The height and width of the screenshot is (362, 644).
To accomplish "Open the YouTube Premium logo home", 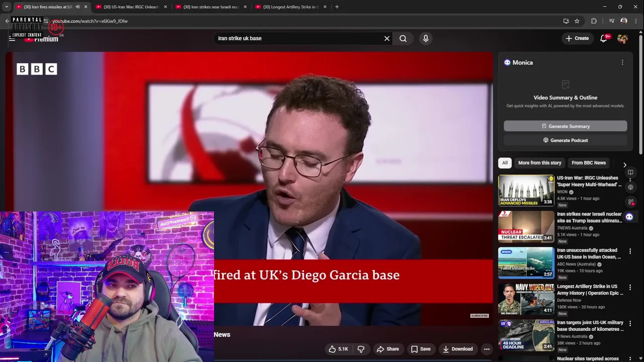I will pos(41,39).
